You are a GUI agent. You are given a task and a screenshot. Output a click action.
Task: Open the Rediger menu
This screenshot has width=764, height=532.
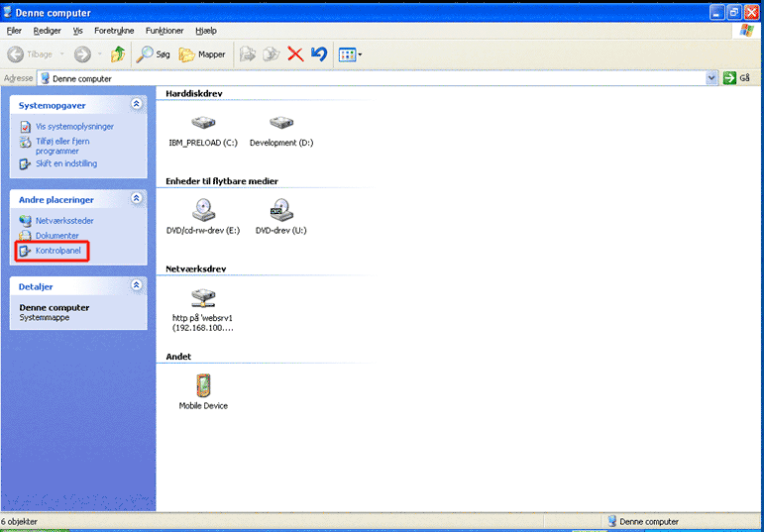48,30
